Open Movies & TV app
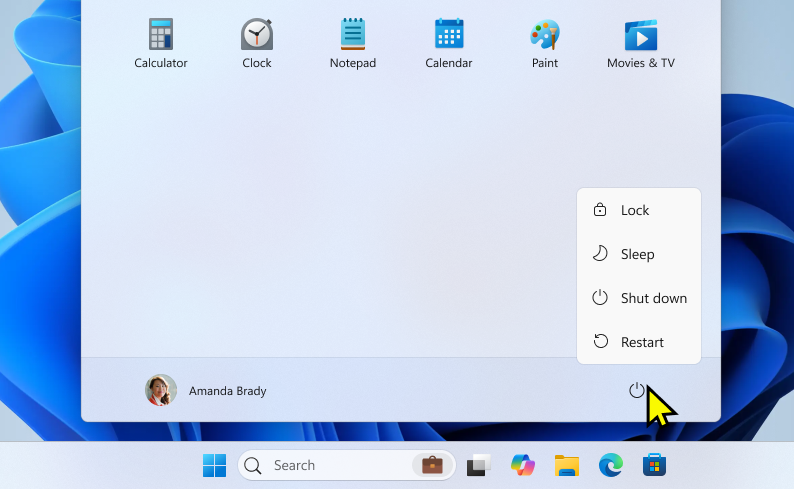The image size is (794, 489). pyautogui.click(x=641, y=43)
